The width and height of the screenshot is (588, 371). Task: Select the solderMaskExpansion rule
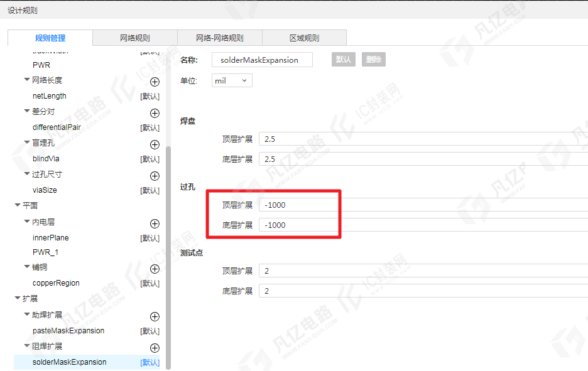click(x=69, y=362)
